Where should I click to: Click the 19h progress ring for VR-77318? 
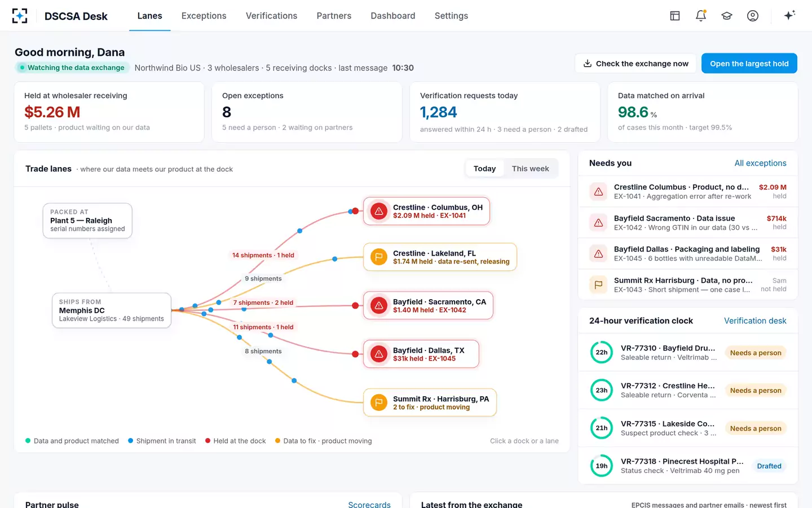(602, 466)
